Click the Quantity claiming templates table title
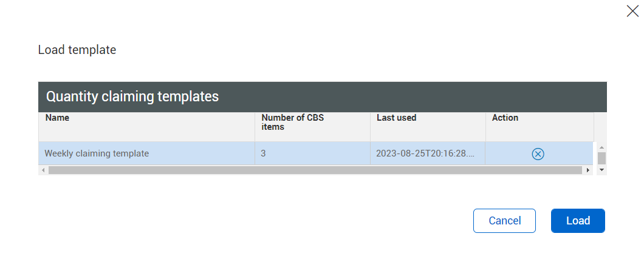This screenshot has height=259, width=644. click(132, 96)
